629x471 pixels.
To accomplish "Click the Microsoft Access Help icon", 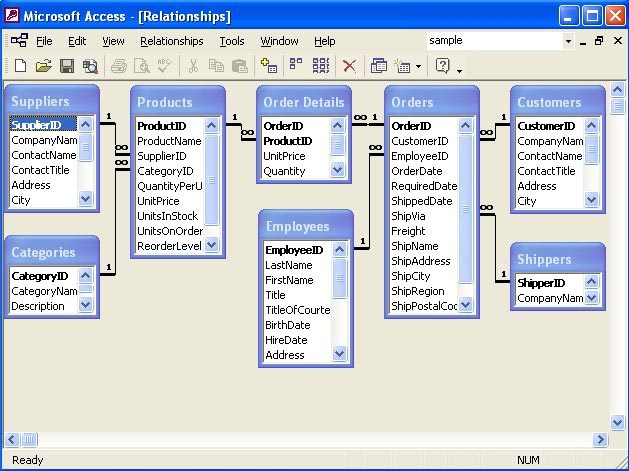I will (442, 65).
